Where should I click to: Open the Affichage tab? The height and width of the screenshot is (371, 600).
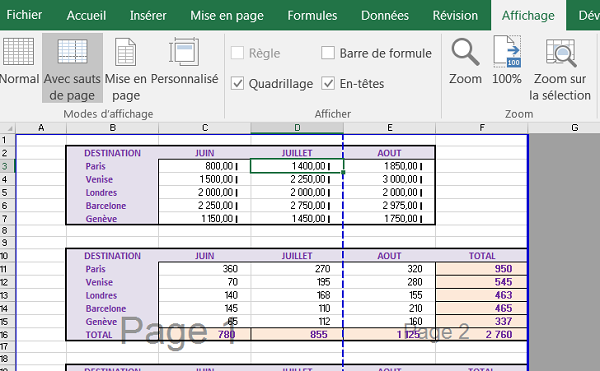point(528,15)
